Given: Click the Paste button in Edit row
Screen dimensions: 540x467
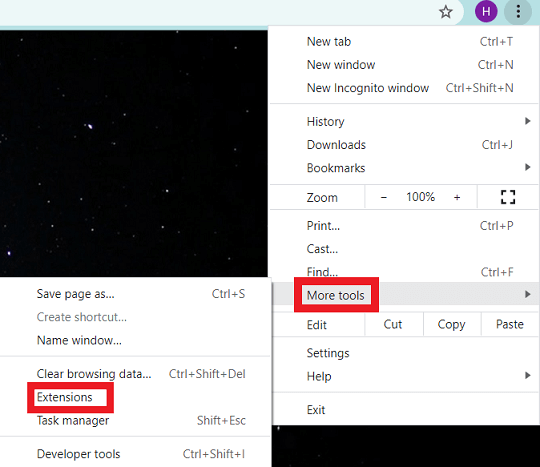Looking at the screenshot, I should coord(510,324).
